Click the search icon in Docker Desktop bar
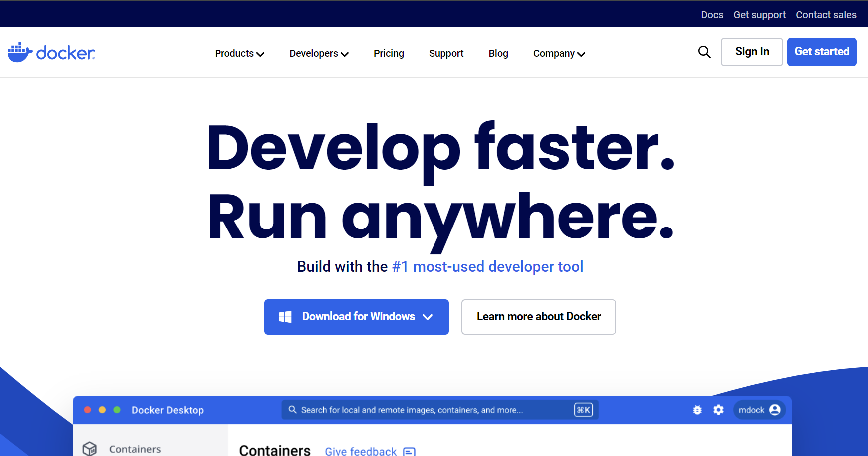The height and width of the screenshot is (456, 868). (x=293, y=410)
